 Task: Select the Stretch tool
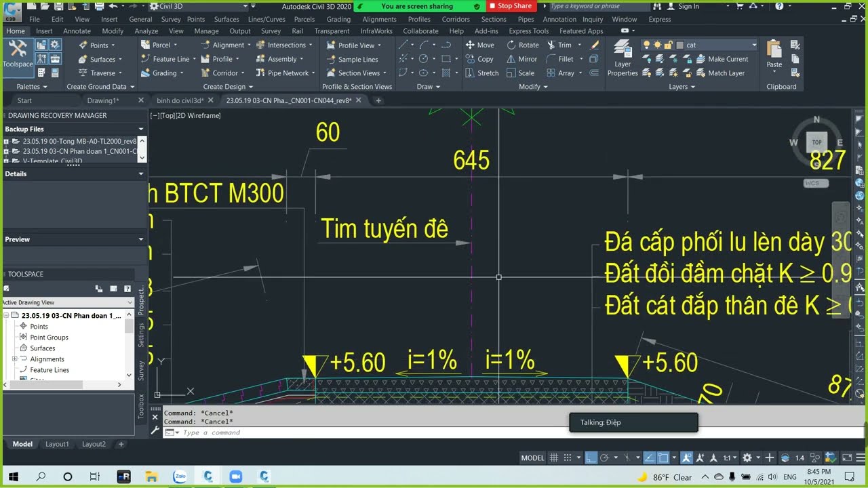pyautogui.click(x=481, y=73)
